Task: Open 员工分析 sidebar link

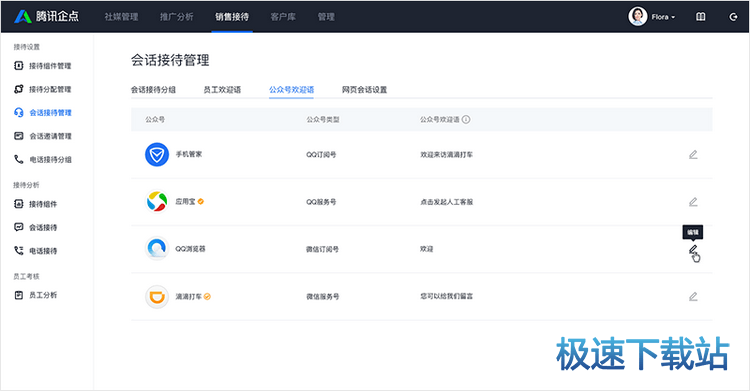Action: pyautogui.click(x=43, y=295)
